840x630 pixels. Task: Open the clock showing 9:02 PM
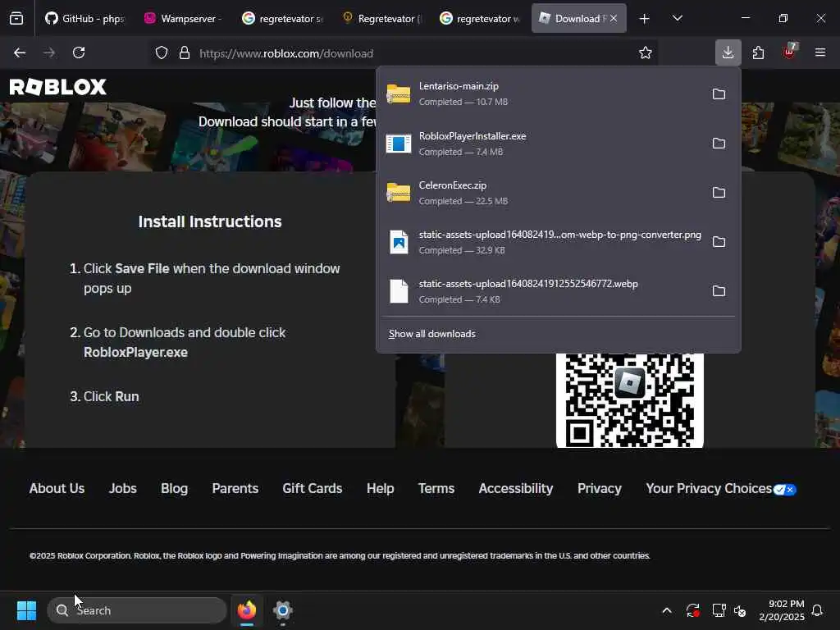[x=782, y=610]
